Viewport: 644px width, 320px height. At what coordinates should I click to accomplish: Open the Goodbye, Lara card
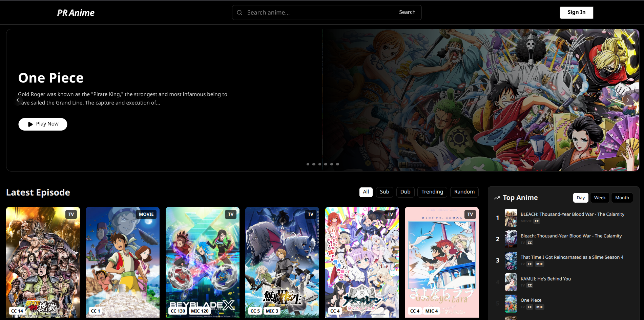pyautogui.click(x=442, y=262)
